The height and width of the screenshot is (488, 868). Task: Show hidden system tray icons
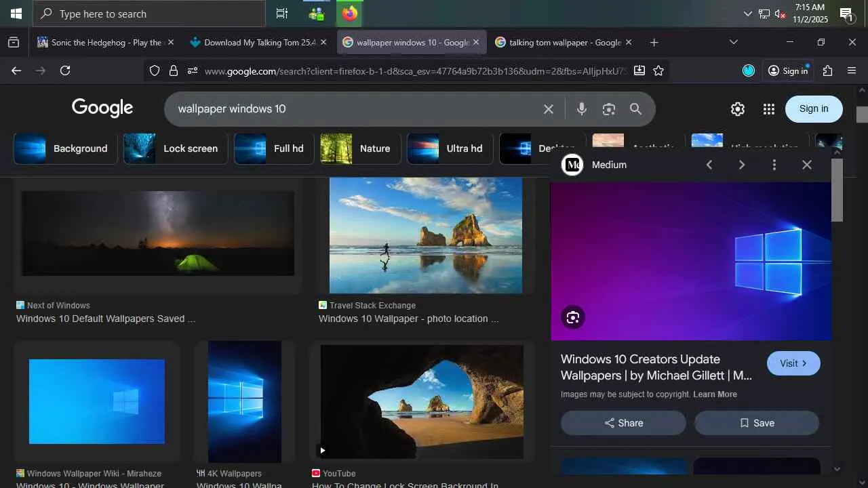click(x=748, y=14)
